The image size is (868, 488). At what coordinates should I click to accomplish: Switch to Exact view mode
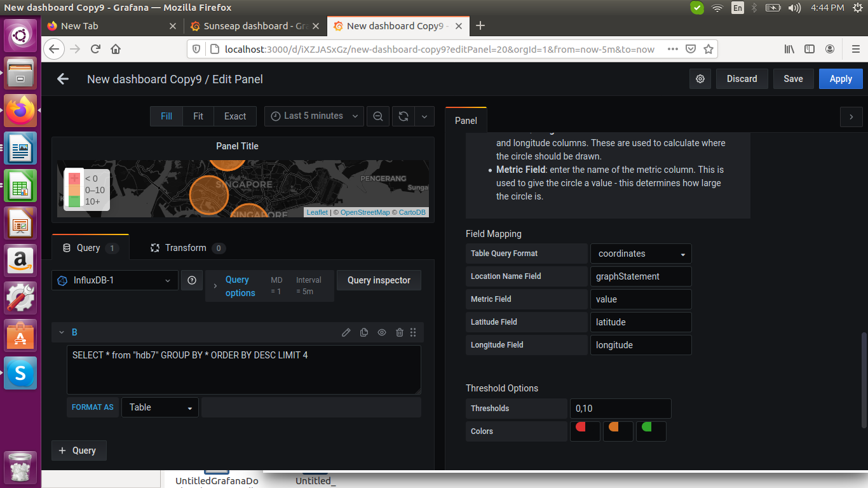[x=234, y=116]
